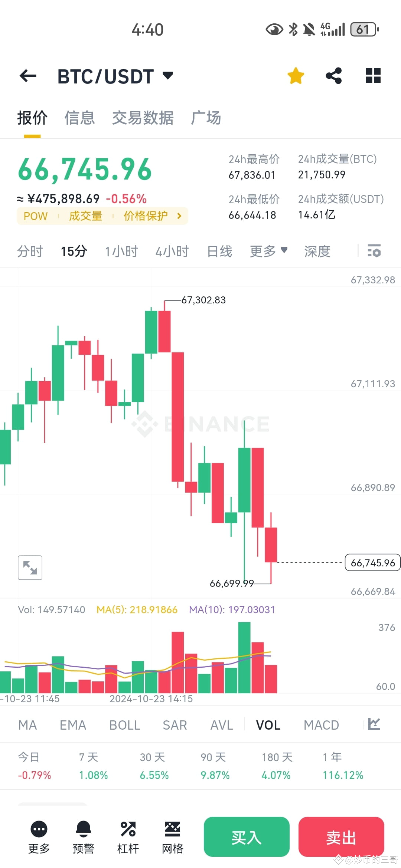
Task: Unfavorite BTC/USDT via the star icon
Action: (x=295, y=75)
